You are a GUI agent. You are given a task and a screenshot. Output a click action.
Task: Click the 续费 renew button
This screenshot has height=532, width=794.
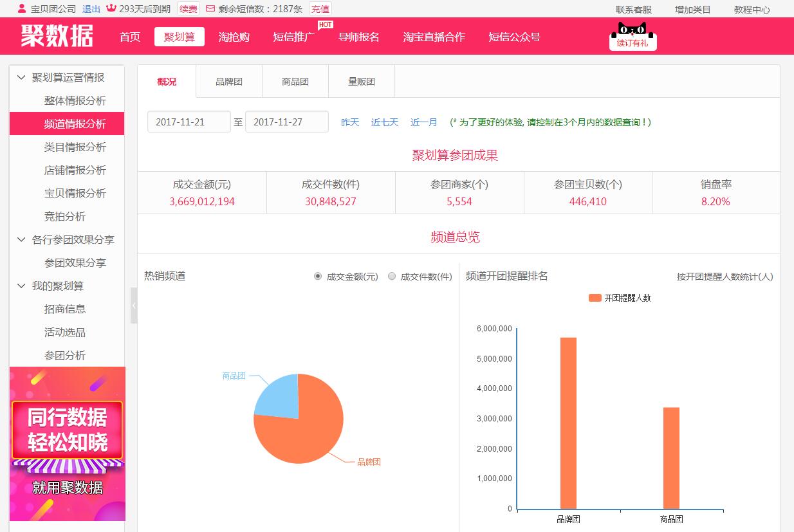(189, 9)
